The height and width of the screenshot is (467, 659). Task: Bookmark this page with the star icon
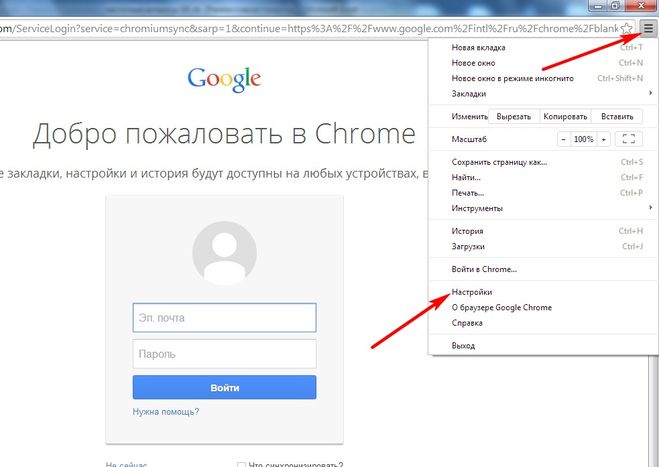(x=627, y=29)
